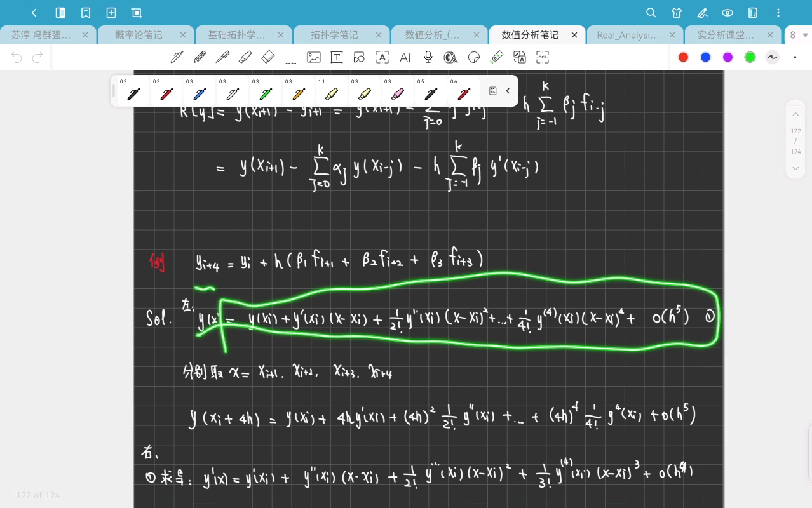Pick the purple color swatch
The image size is (812, 508).
pos(727,57)
